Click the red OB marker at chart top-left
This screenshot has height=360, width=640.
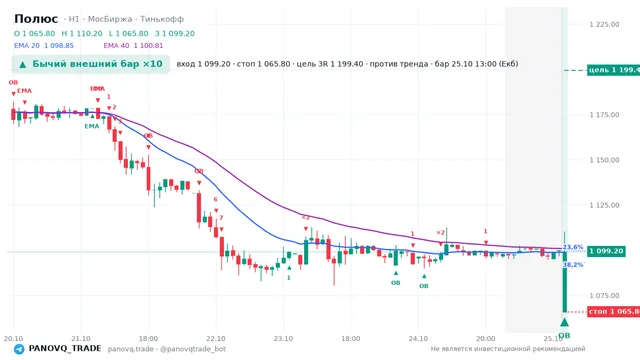(13, 82)
